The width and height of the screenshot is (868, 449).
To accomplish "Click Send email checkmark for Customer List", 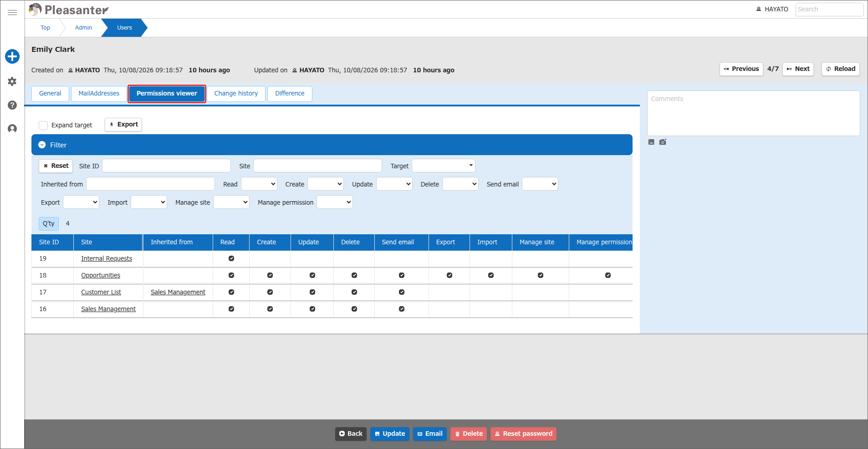I will 402,292.
